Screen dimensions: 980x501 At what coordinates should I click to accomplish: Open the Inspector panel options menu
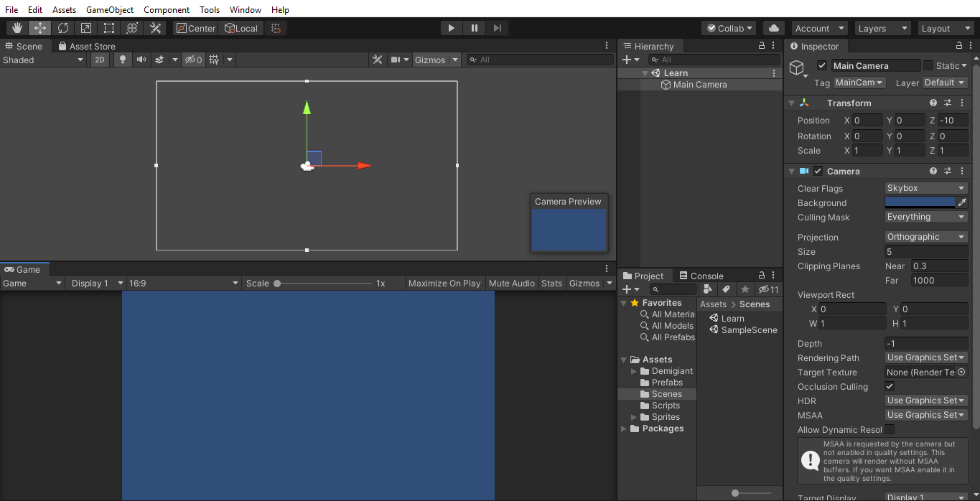coord(970,45)
